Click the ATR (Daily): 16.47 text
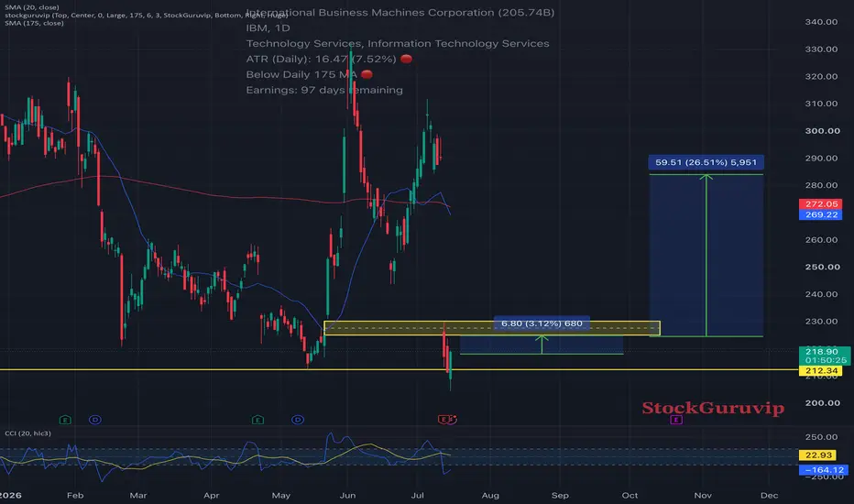 pyautogui.click(x=322, y=59)
